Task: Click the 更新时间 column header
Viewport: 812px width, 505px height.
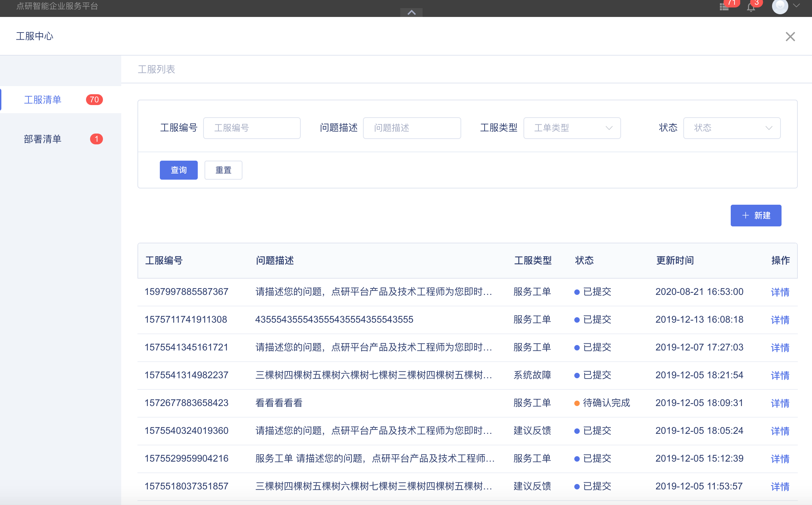Action: click(675, 261)
